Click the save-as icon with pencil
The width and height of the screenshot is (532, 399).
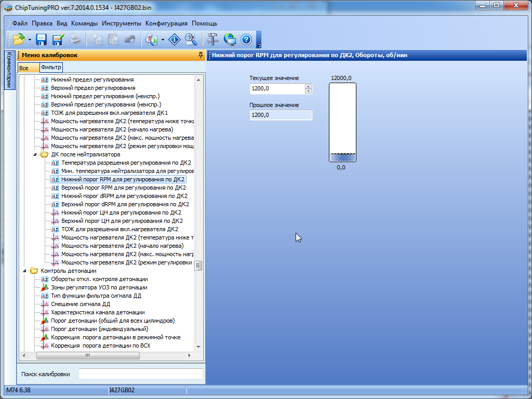click(x=58, y=39)
